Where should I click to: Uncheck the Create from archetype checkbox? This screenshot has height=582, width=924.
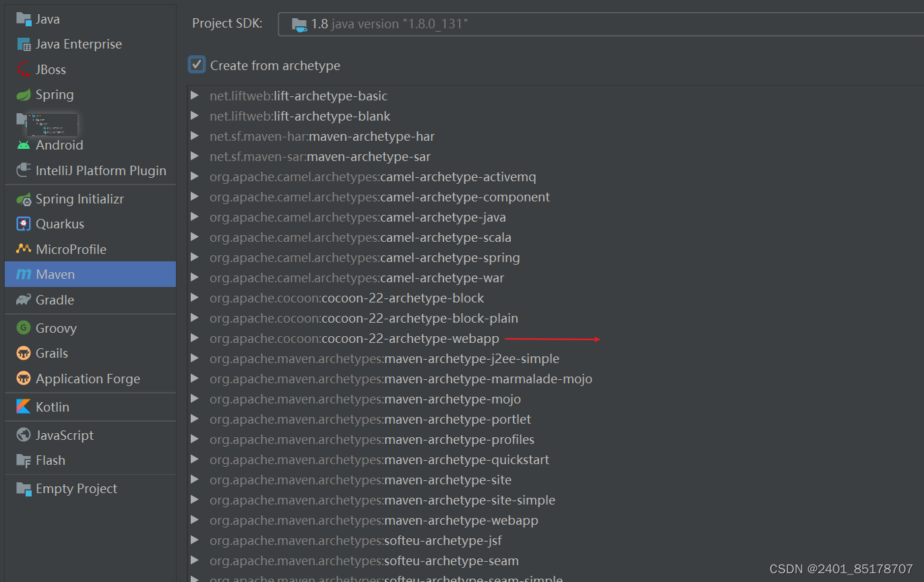196,65
